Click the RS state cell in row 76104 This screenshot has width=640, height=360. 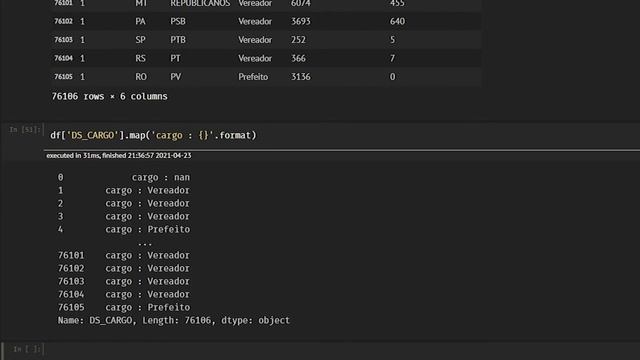pos(140,58)
